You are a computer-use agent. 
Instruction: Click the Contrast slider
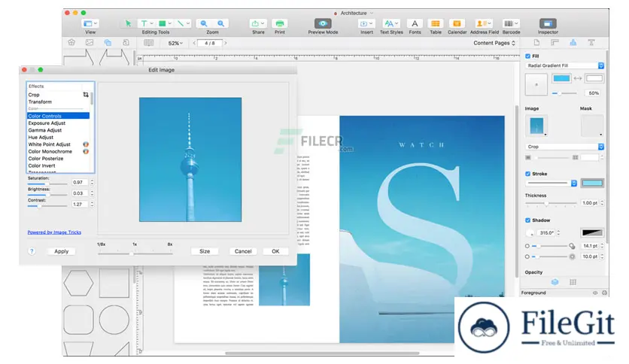coord(47,206)
